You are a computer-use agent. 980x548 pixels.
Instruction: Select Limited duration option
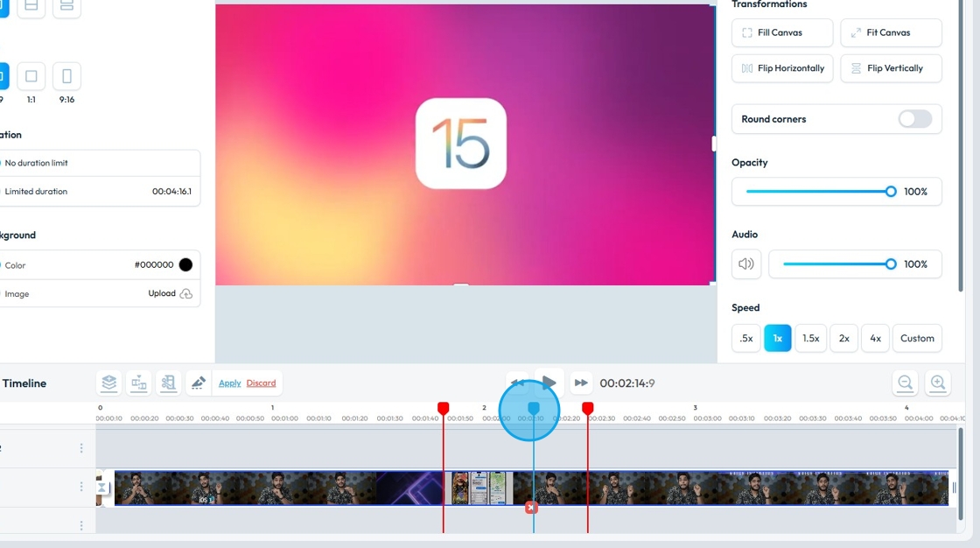(x=100, y=192)
